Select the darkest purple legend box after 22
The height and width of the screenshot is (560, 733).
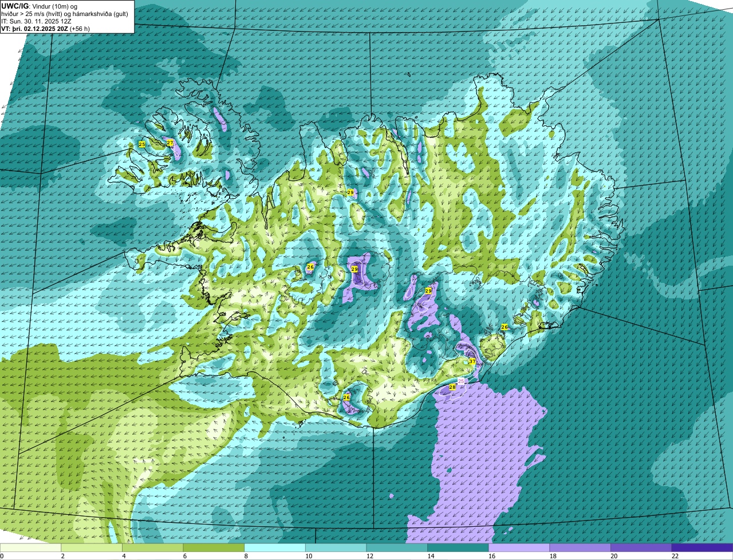[x=702, y=547]
